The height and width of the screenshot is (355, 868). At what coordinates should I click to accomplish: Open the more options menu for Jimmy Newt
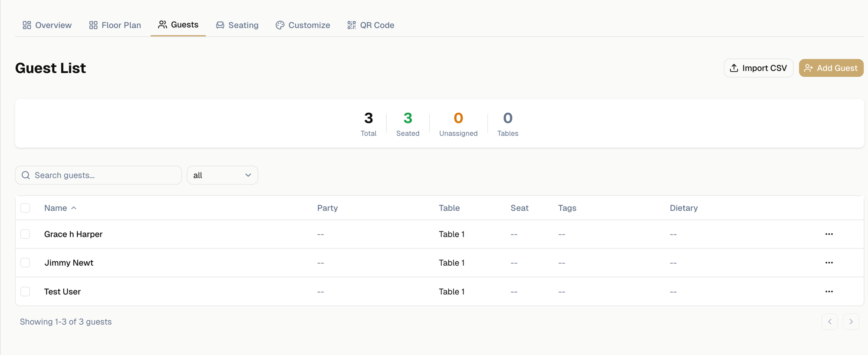point(829,263)
